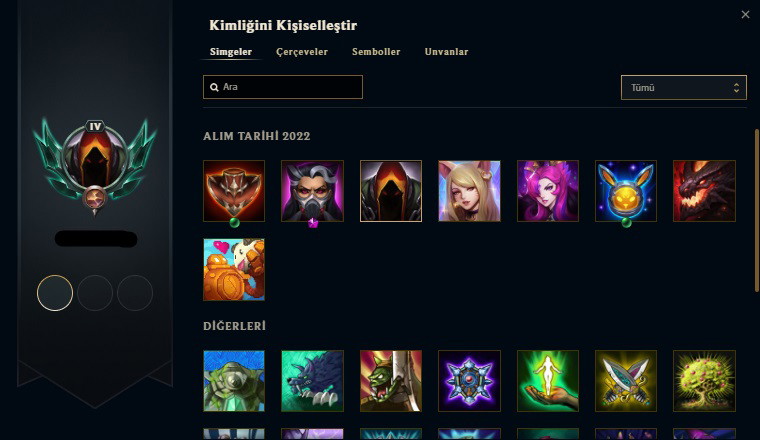This screenshot has height=440, width=760.
Task: Open the Semboller tab
Action: coord(376,52)
